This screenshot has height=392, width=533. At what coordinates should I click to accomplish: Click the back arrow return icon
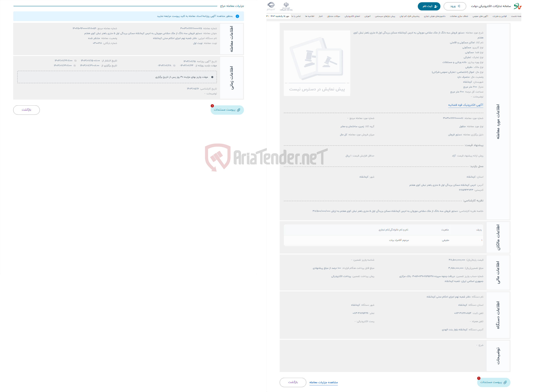tap(26, 110)
